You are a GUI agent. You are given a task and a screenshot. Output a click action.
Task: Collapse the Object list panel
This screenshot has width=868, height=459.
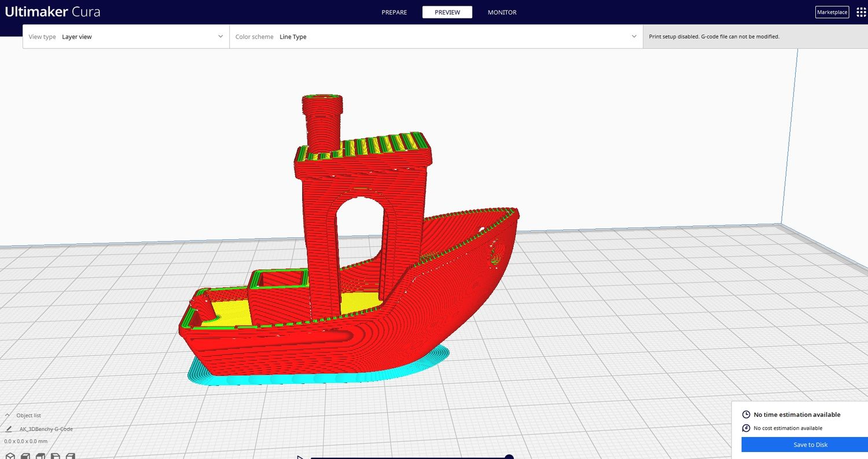coord(8,416)
